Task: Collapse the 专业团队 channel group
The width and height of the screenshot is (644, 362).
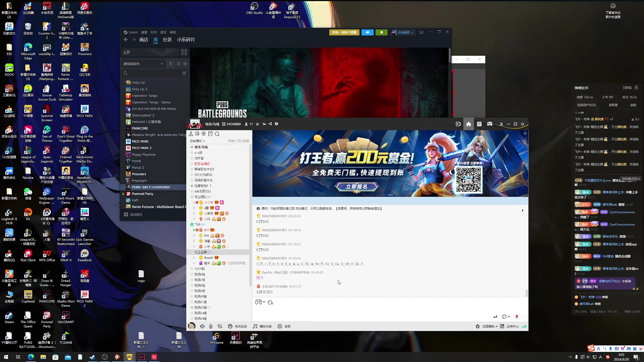Action: (x=192, y=197)
